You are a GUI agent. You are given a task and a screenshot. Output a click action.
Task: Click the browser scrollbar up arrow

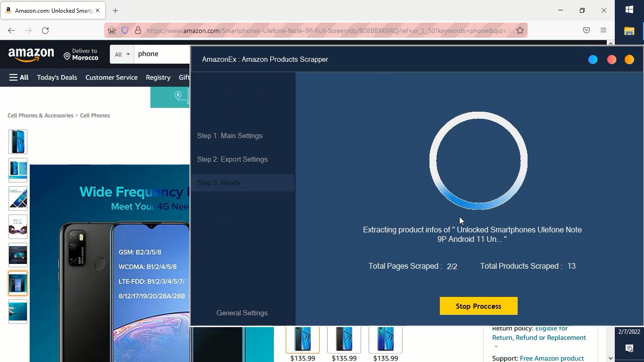[611, 43]
